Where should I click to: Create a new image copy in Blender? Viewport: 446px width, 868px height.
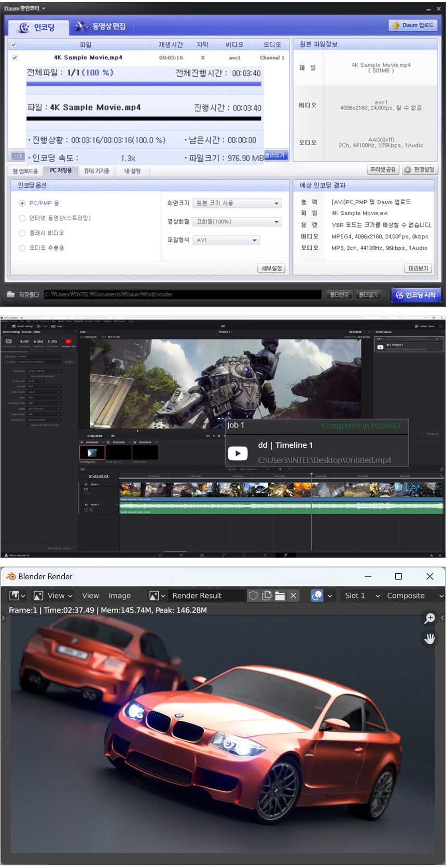pyautogui.click(x=267, y=595)
